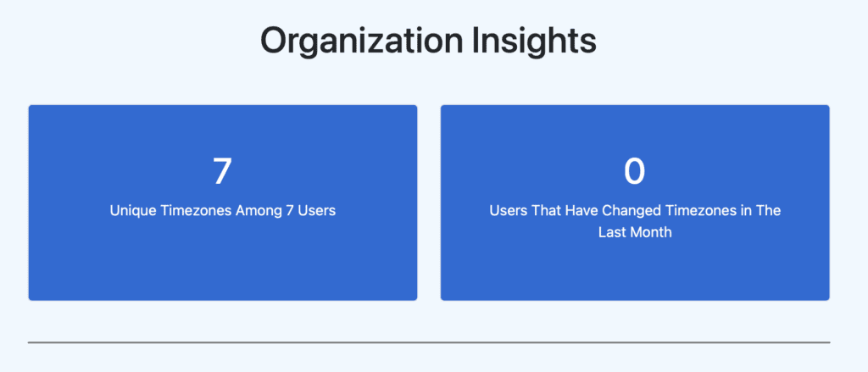Click the large number 0

point(635,171)
